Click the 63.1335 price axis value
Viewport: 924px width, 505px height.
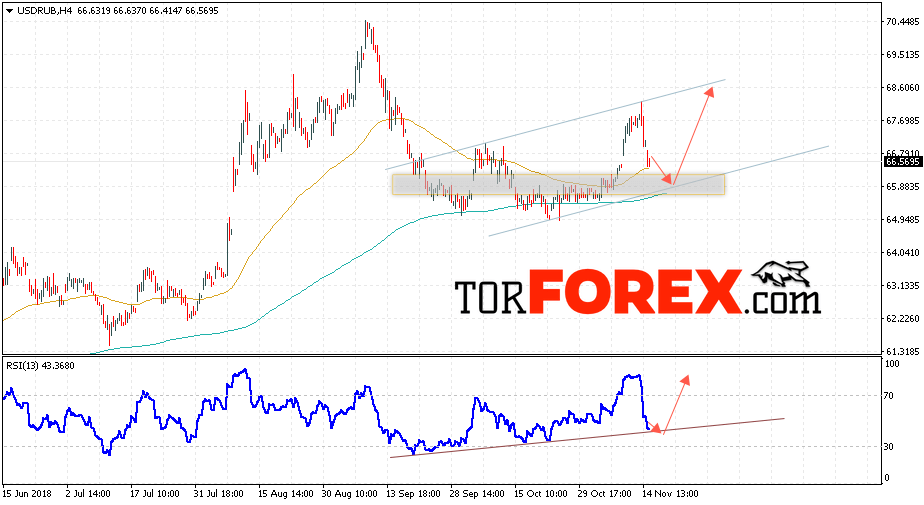[903, 286]
